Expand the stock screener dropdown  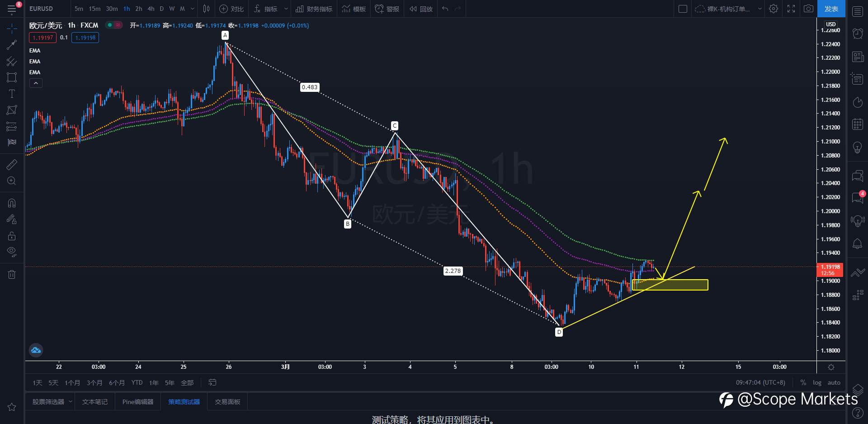pyautogui.click(x=71, y=402)
